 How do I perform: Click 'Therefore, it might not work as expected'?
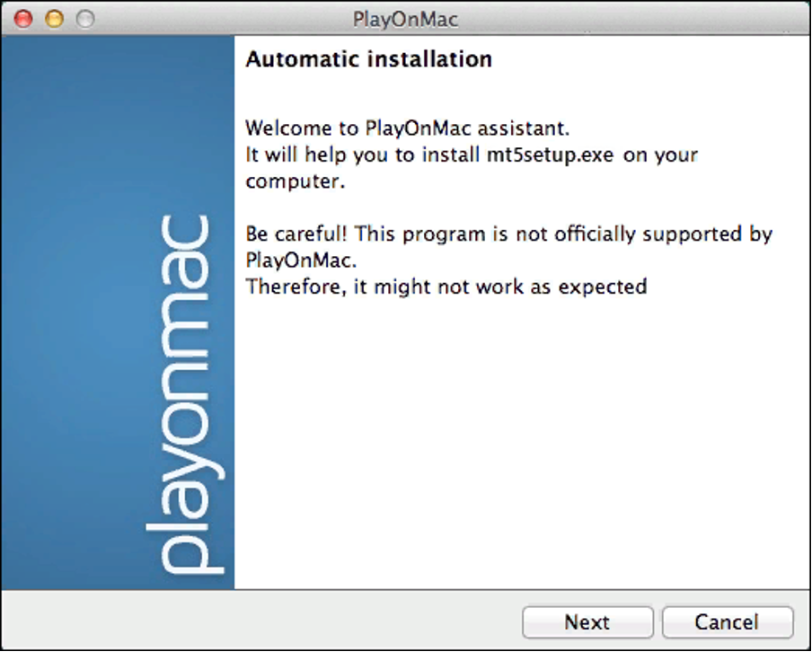point(446,287)
